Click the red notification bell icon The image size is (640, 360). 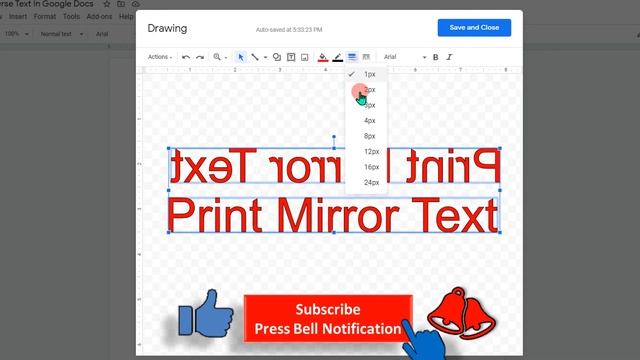coord(461,313)
